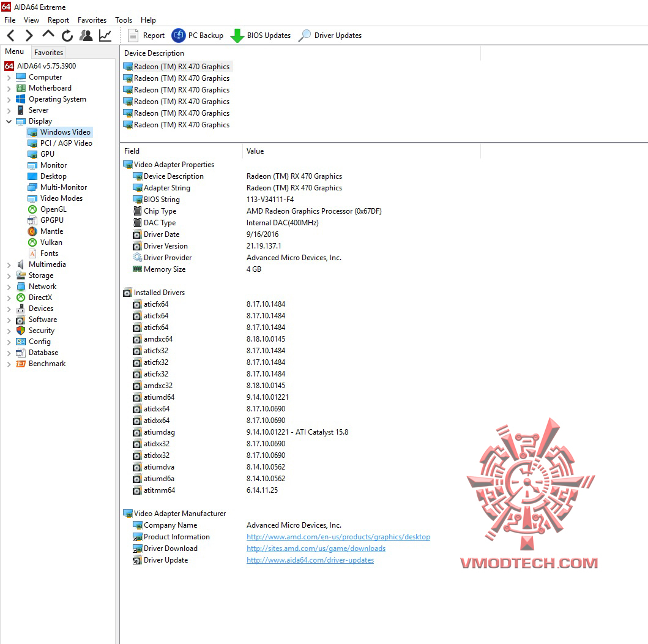Click the Security shield icon
This screenshot has width=648, height=644.
21,331
